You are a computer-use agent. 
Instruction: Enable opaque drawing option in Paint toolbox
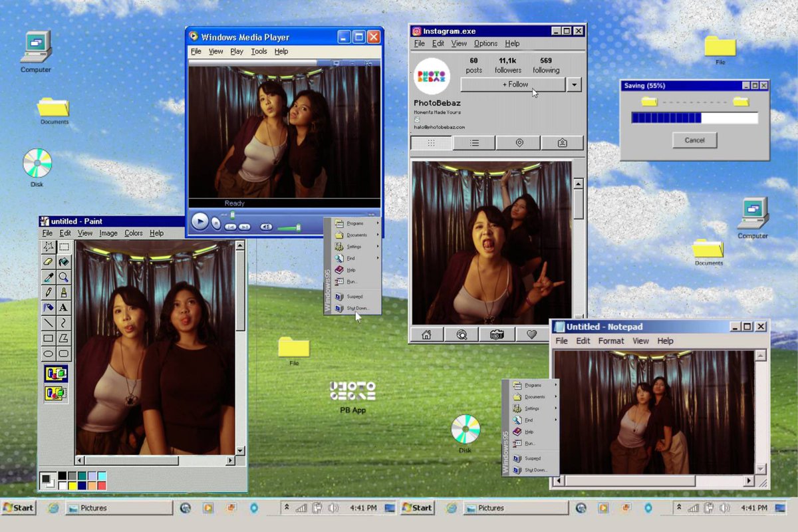(56, 373)
